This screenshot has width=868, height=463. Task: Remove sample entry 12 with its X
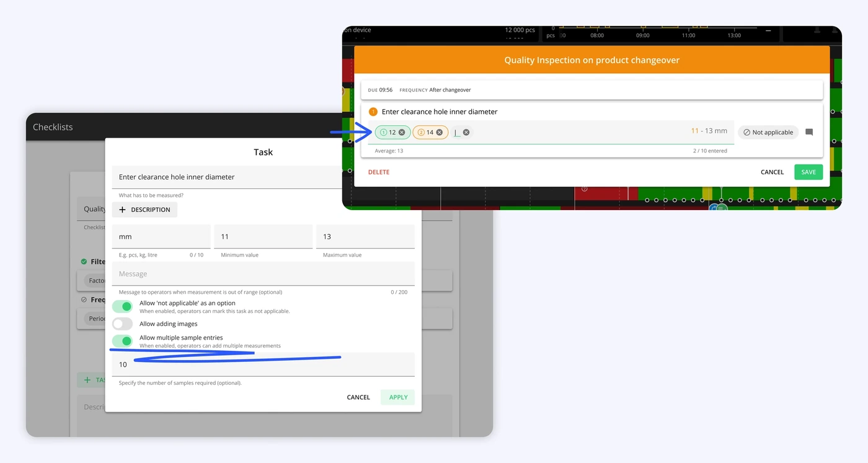pos(402,132)
